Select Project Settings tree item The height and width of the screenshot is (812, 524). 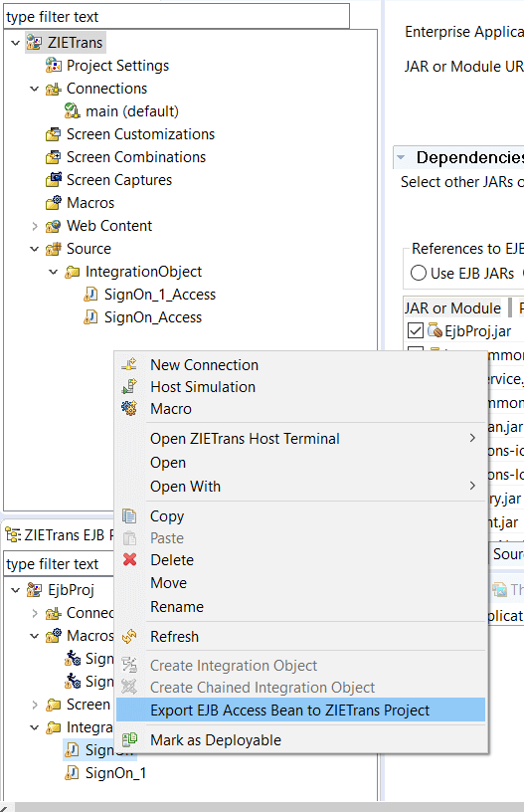pos(117,66)
